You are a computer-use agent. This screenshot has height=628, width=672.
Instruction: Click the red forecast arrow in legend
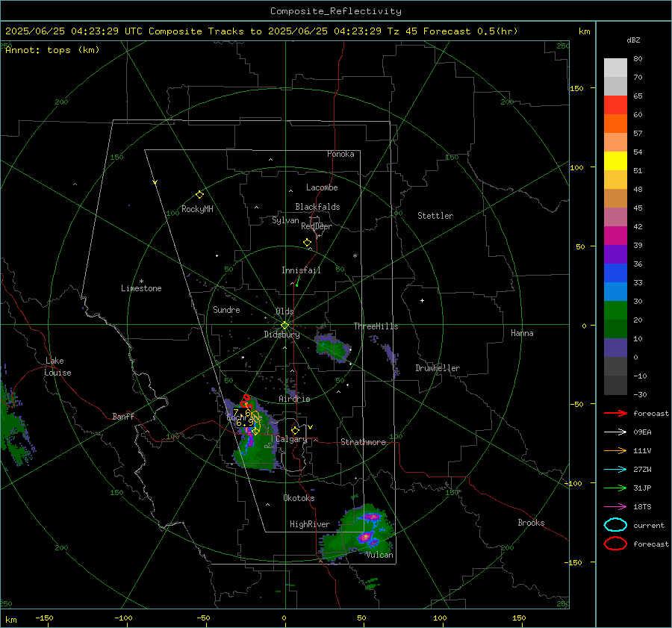[615, 413]
